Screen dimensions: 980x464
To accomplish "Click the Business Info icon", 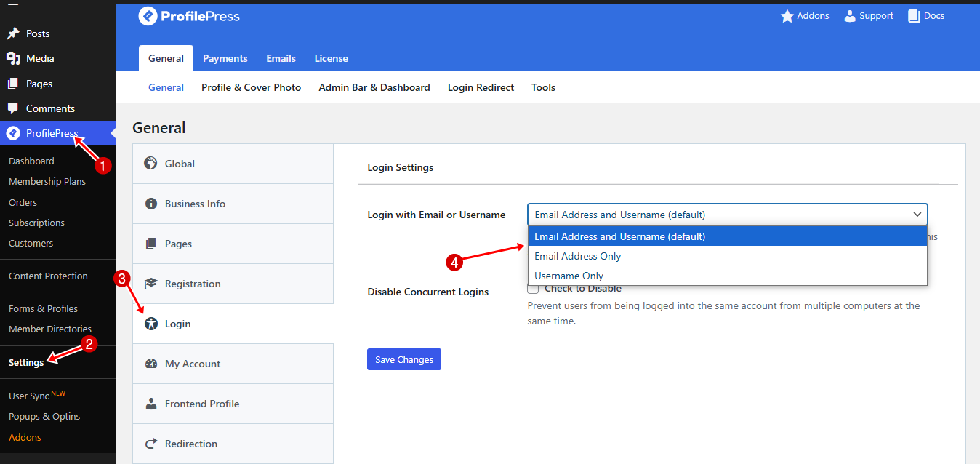I will click(x=151, y=204).
